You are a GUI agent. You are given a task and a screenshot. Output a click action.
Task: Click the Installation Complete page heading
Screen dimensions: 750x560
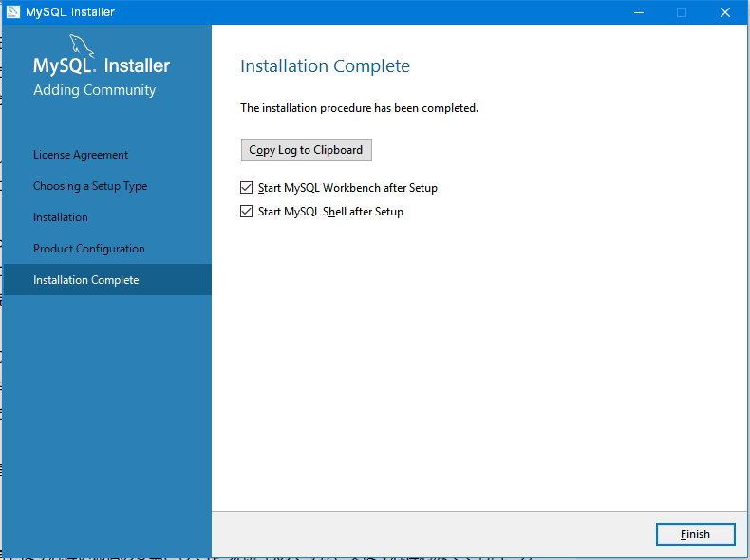pyautogui.click(x=325, y=66)
